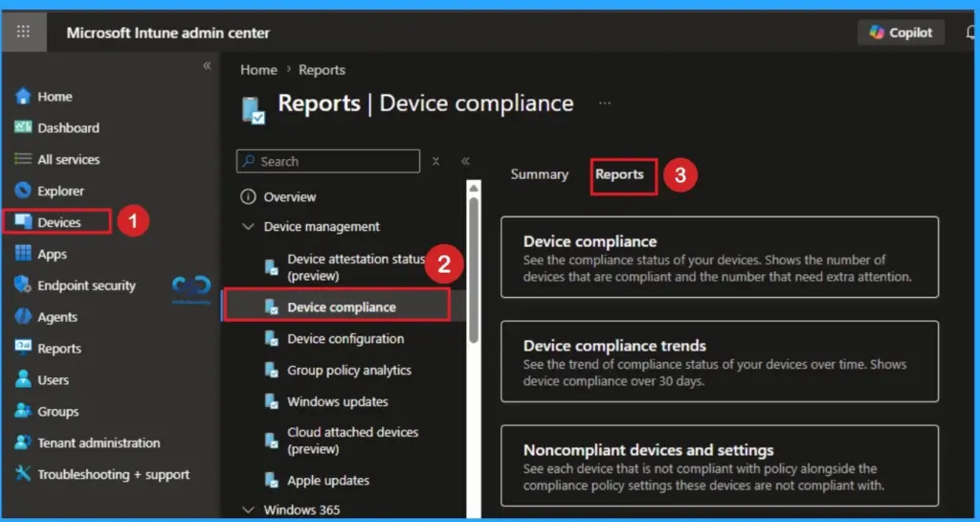The height and width of the screenshot is (522, 980).
Task: Click the Agents icon in sidebar
Action: point(23,316)
